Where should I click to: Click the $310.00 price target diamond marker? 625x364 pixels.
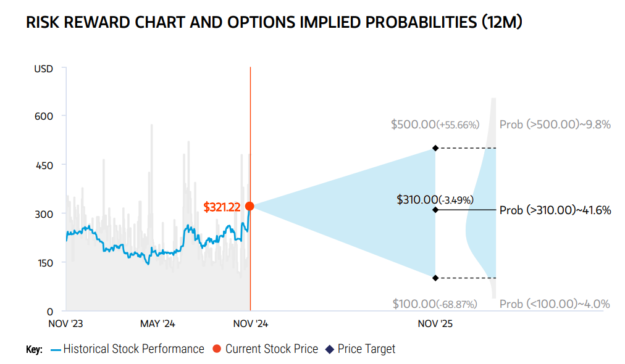click(435, 210)
